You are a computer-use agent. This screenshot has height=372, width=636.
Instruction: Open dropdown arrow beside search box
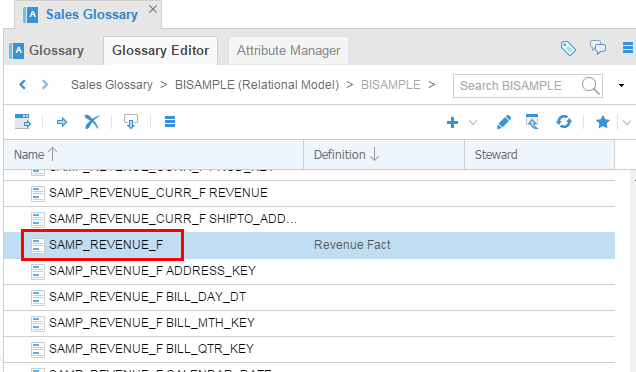point(621,86)
